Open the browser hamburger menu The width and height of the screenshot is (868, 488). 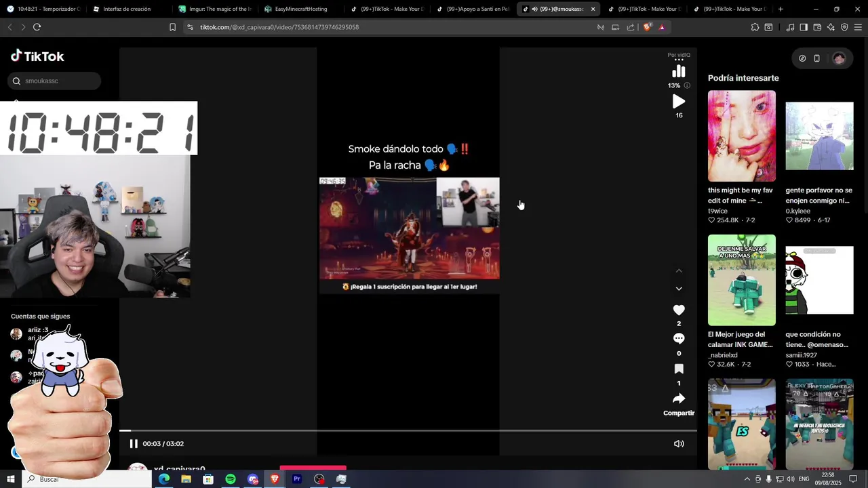tap(858, 27)
